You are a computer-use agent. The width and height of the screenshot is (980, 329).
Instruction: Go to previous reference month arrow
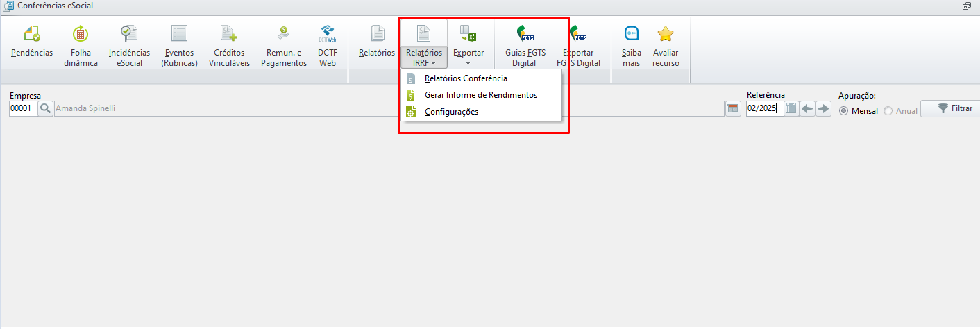click(x=807, y=108)
